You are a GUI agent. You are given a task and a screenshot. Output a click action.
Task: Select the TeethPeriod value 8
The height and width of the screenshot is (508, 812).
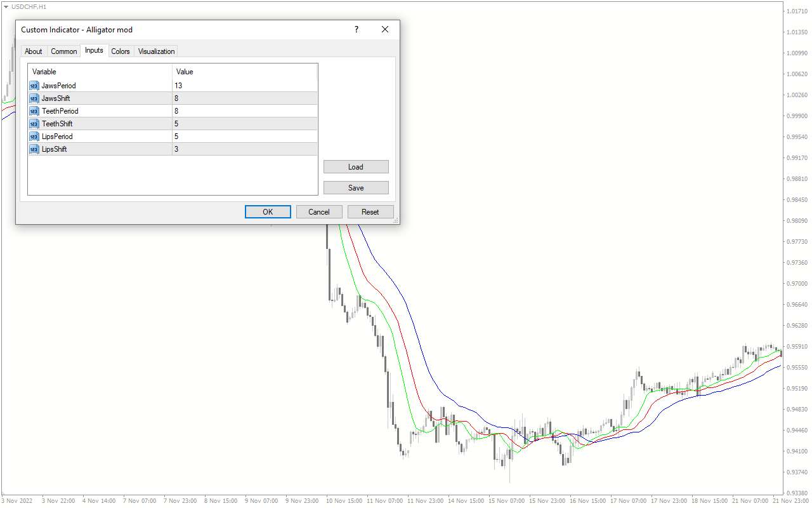click(244, 111)
